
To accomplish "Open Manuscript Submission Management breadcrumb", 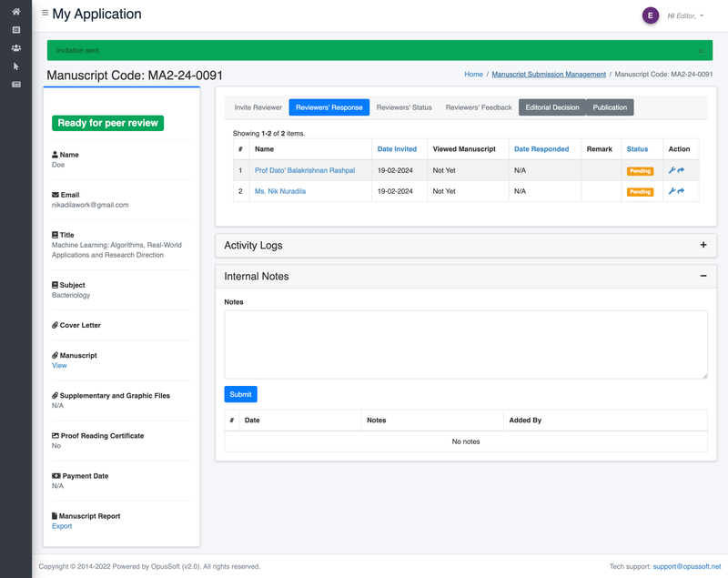I will pos(549,75).
